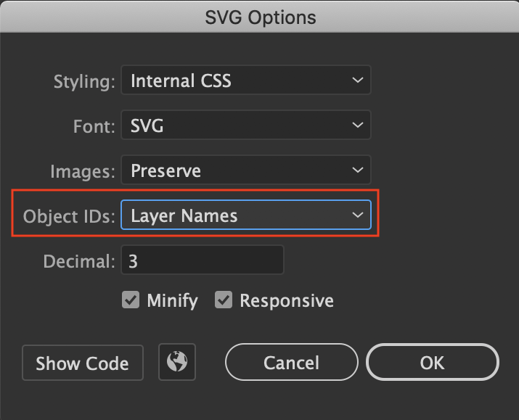The width and height of the screenshot is (519, 420).
Task: Click the globe preview-in-browser icon
Action: [x=177, y=362]
